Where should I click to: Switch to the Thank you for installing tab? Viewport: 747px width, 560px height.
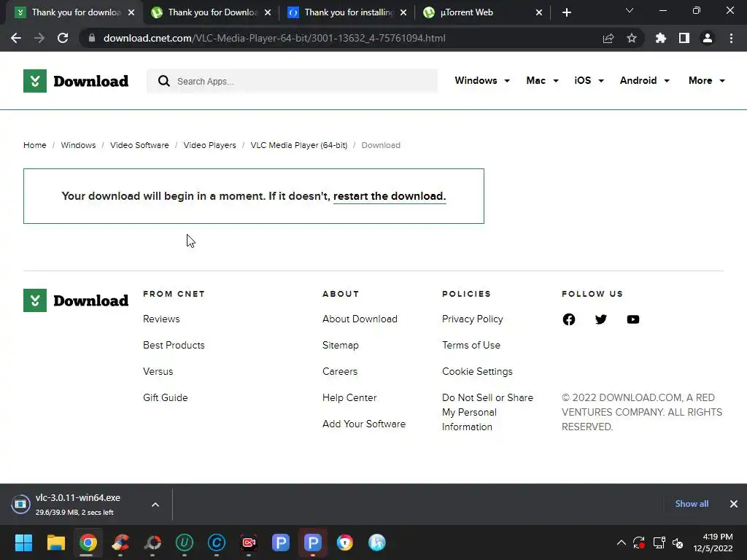click(348, 12)
